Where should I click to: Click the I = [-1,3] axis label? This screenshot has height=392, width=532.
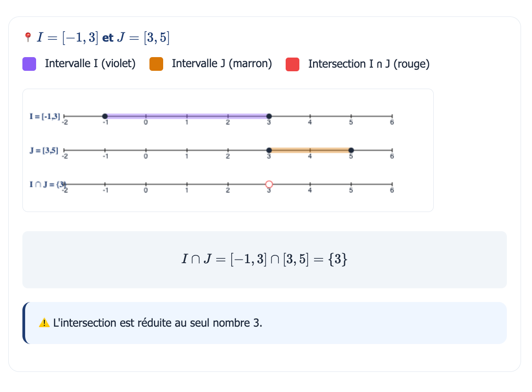point(45,117)
